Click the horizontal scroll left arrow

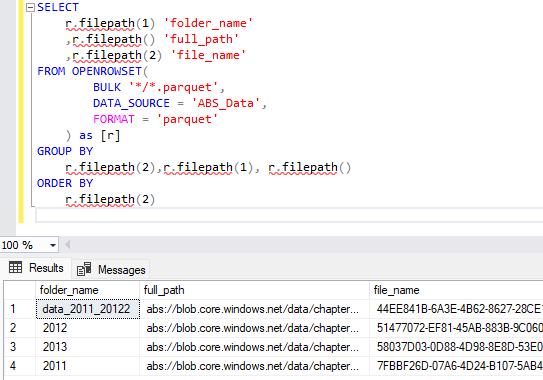pyautogui.click(x=68, y=245)
